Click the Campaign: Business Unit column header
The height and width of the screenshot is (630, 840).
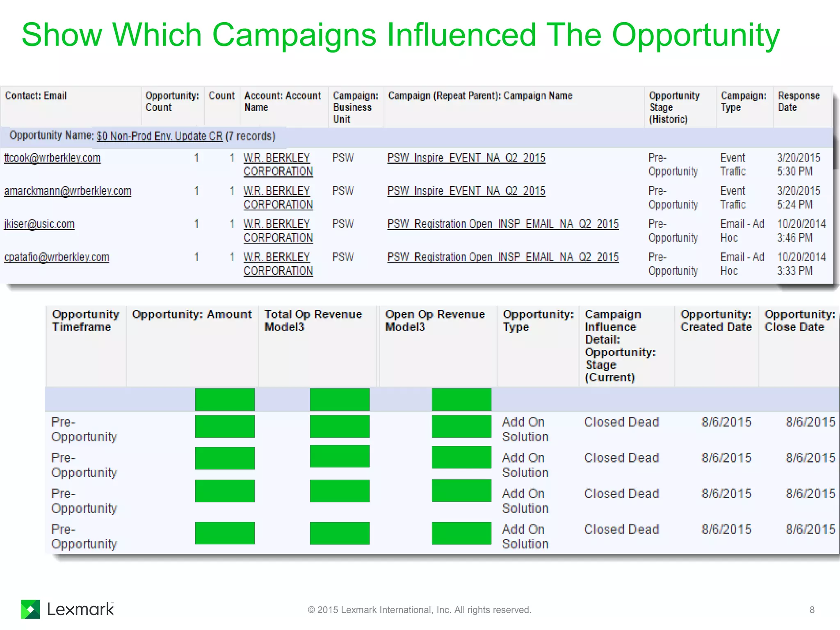point(356,107)
